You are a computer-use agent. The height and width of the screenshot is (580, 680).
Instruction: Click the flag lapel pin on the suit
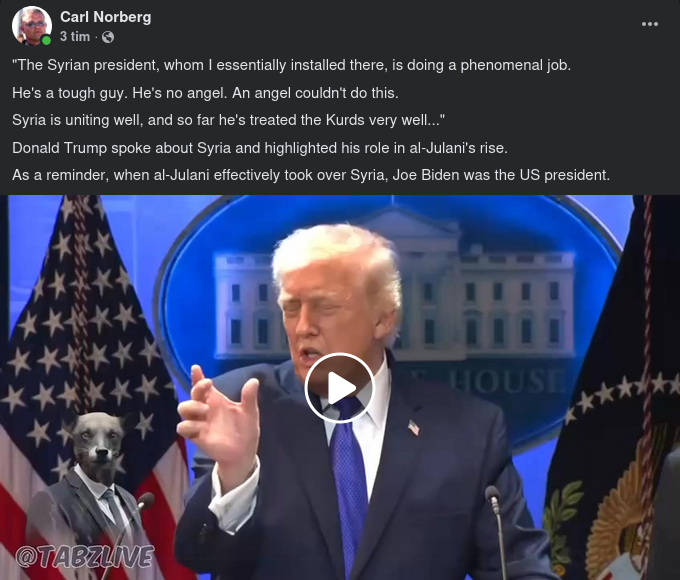tap(414, 428)
